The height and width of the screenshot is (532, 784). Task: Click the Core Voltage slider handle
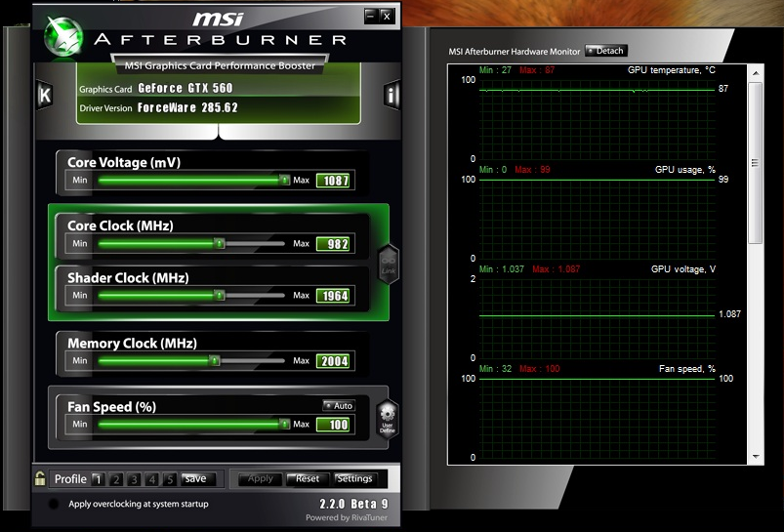284,180
